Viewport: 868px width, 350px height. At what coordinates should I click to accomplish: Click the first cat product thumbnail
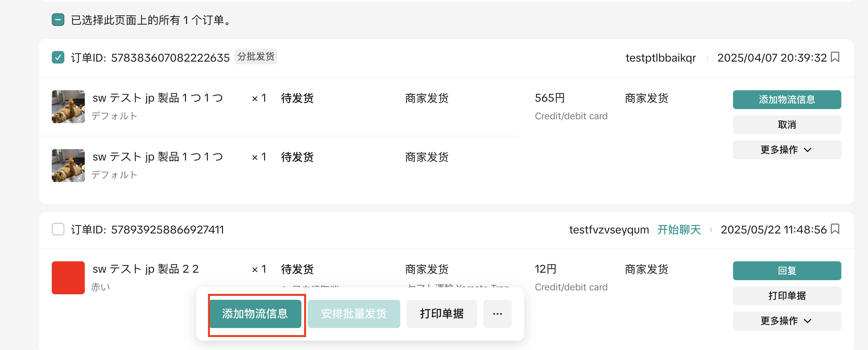[68, 107]
